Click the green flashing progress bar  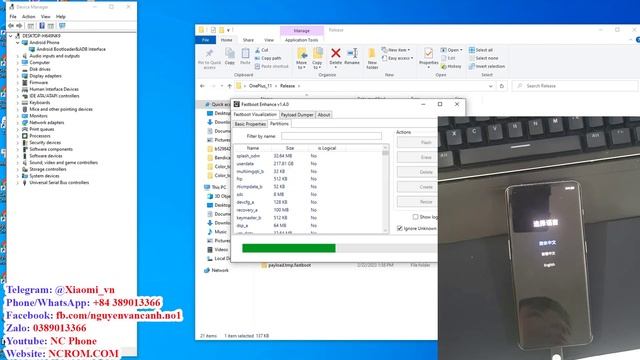click(289, 248)
